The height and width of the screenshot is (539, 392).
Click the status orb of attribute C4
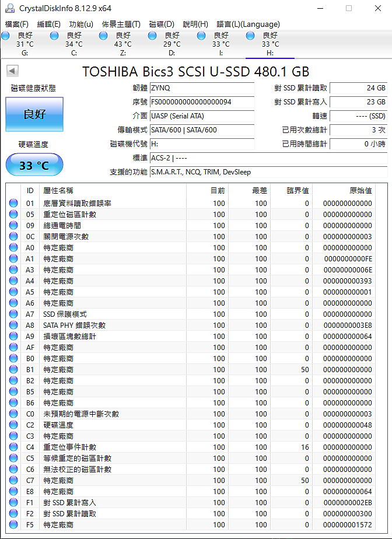point(13,447)
